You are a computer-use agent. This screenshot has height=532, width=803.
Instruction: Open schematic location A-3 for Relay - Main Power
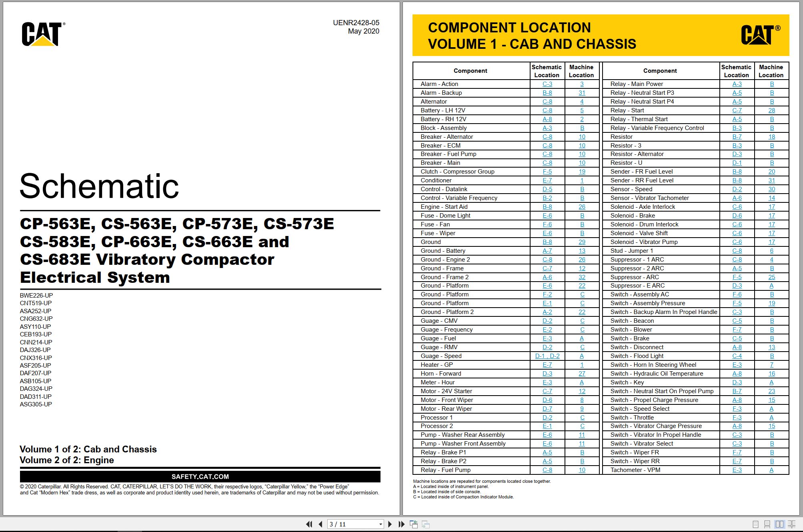[737, 84]
